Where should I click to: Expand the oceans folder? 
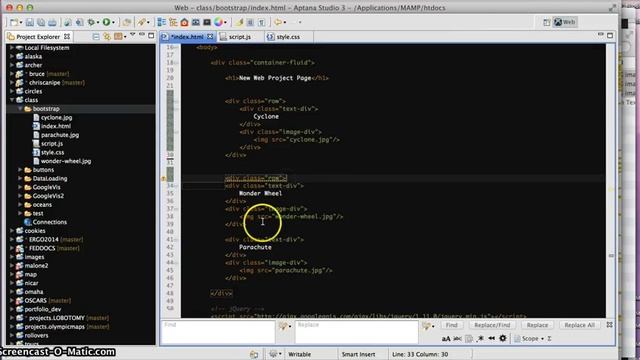click(x=20, y=204)
